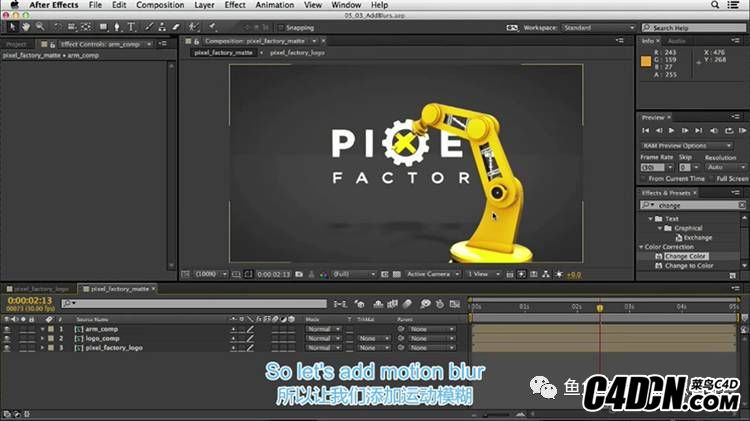
Task: Toggle the lock on Effect Controls panel
Action: click(x=53, y=44)
